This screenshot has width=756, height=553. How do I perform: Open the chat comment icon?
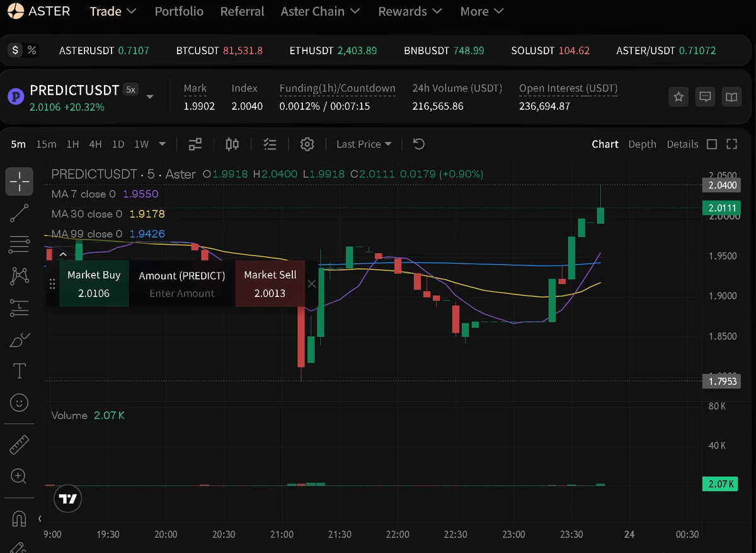(x=705, y=97)
